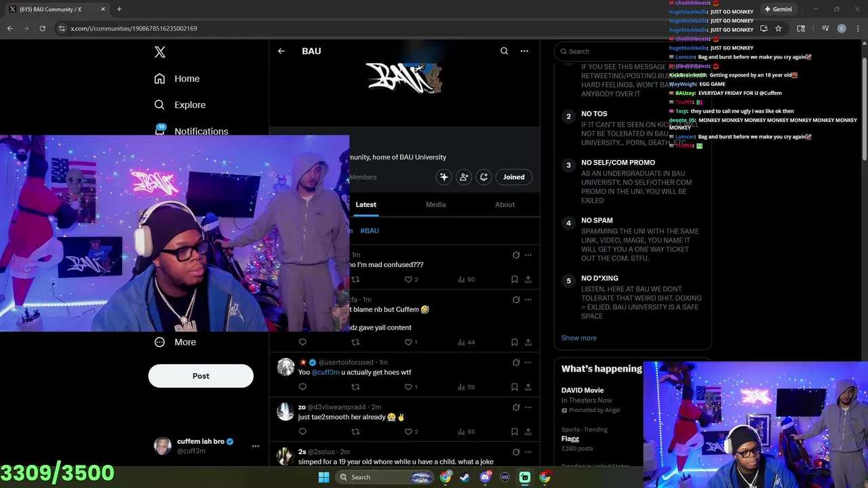The width and height of the screenshot is (868, 488).
Task: Switch to the About tab
Action: pos(505,205)
